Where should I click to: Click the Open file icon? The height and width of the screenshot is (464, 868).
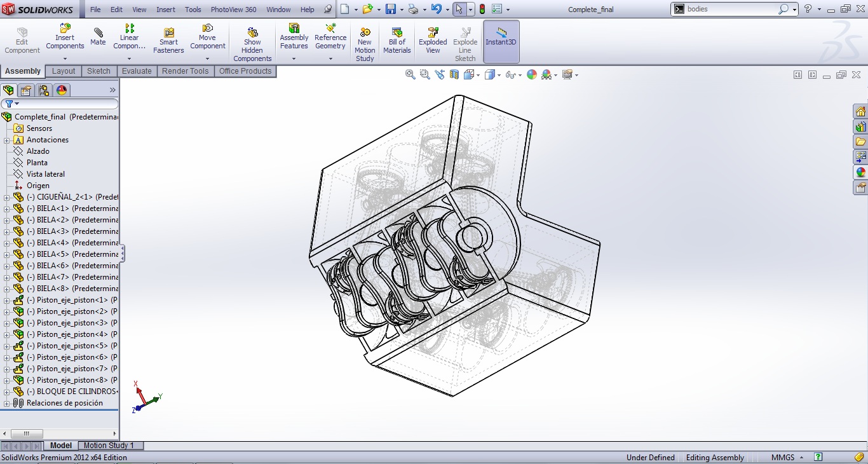pyautogui.click(x=367, y=9)
